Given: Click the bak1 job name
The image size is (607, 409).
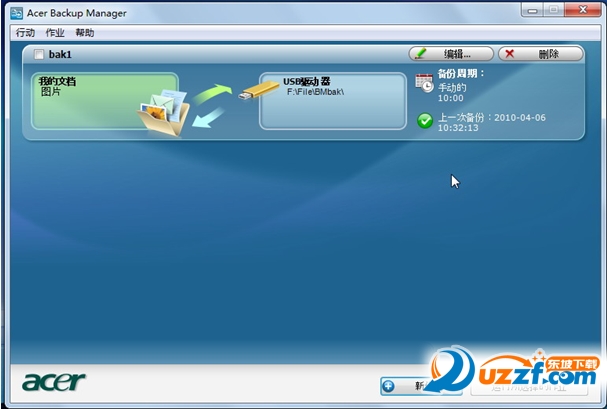Looking at the screenshot, I should coord(60,54).
